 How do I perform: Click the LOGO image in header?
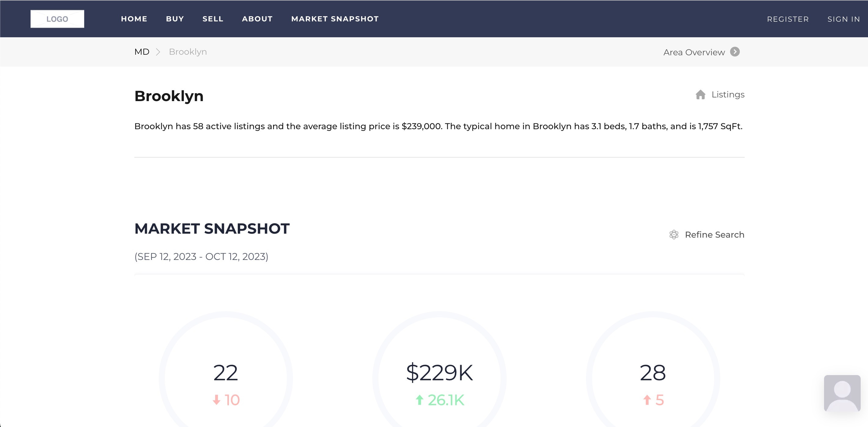(57, 19)
